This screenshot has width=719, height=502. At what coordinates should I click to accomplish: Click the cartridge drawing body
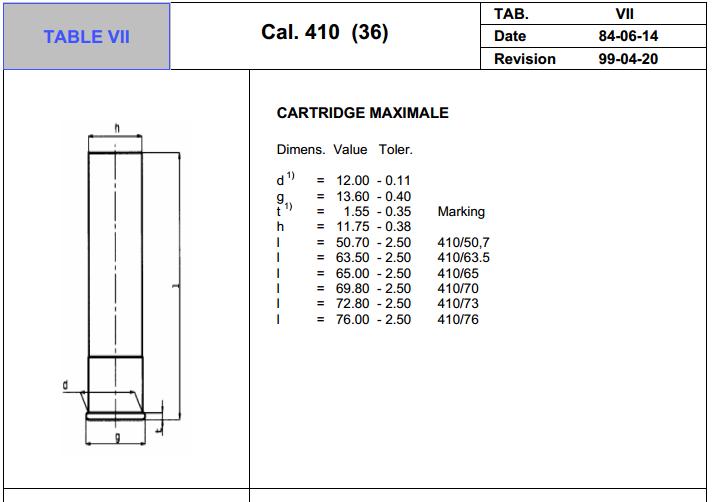(x=115, y=284)
